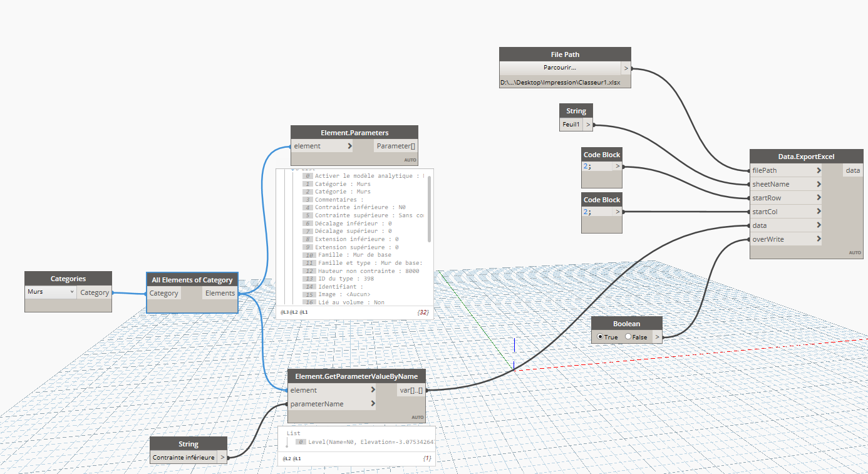Select the 'Famille : Mur de base' list item
868x474 pixels.
point(353,255)
